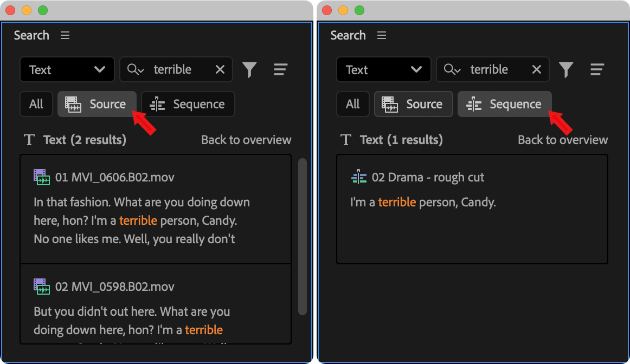The image size is (630, 364).
Task: Click the filter funnel icon in right panel
Action: (x=566, y=69)
